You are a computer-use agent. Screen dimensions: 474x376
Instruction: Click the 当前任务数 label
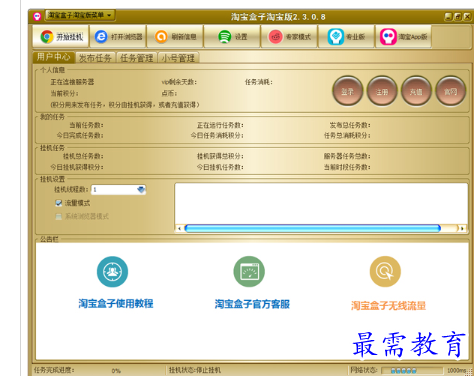pyautogui.click(x=86, y=125)
